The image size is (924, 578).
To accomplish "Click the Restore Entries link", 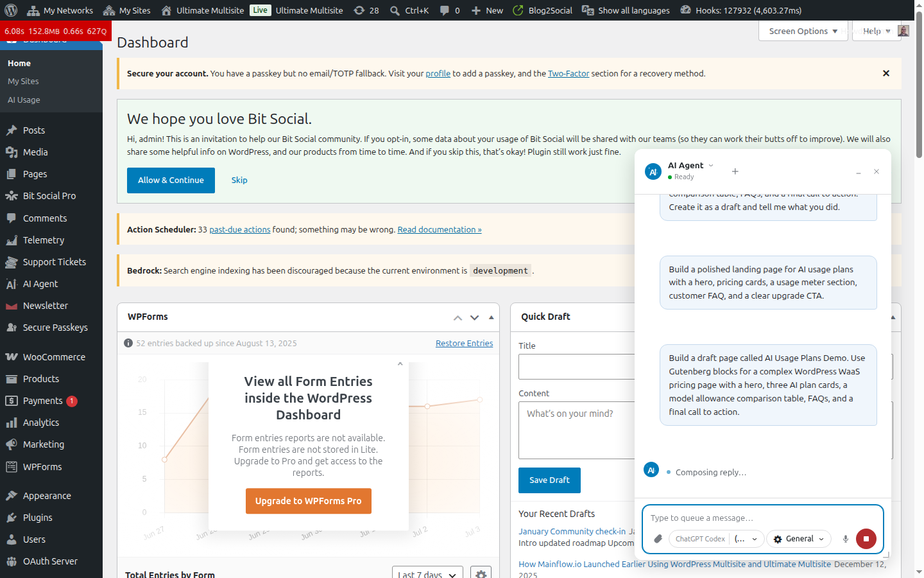I will pyautogui.click(x=465, y=344).
